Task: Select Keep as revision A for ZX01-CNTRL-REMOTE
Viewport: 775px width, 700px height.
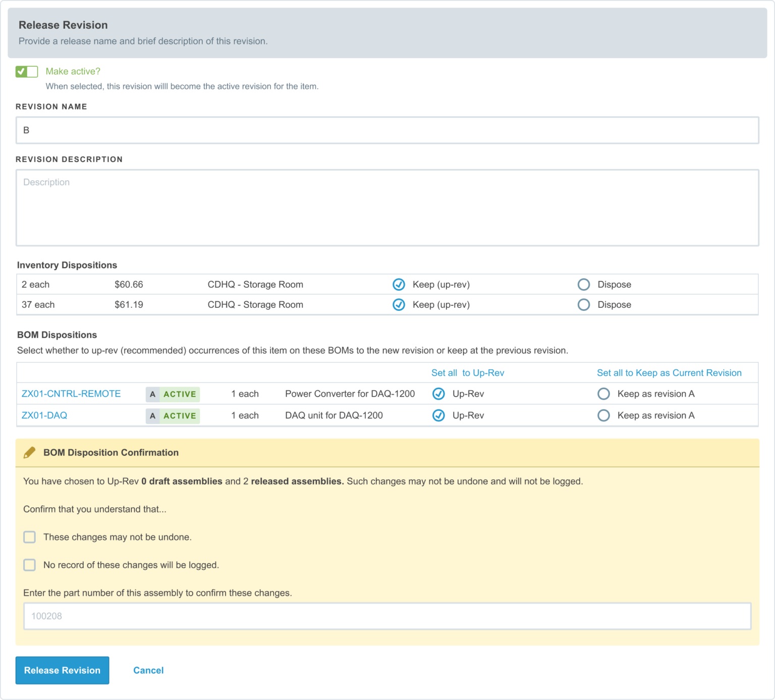Action: (x=603, y=394)
